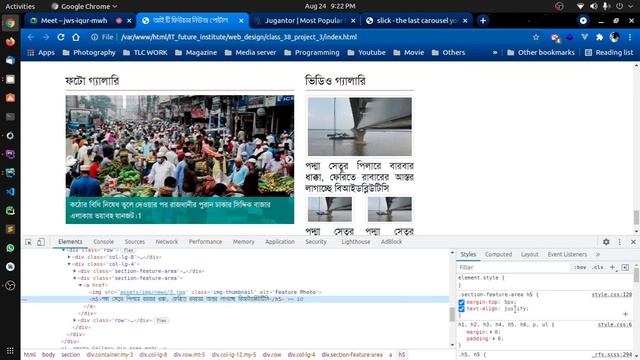The image size is (640, 360).
Task: Insert style declaration with the lower plus icon
Action: tap(625, 314)
